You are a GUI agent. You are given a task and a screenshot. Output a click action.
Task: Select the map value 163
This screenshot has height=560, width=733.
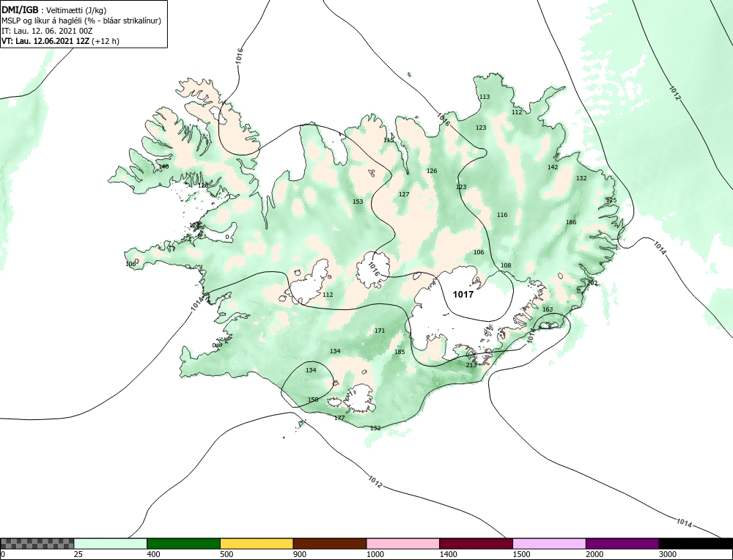(x=548, y=309)
